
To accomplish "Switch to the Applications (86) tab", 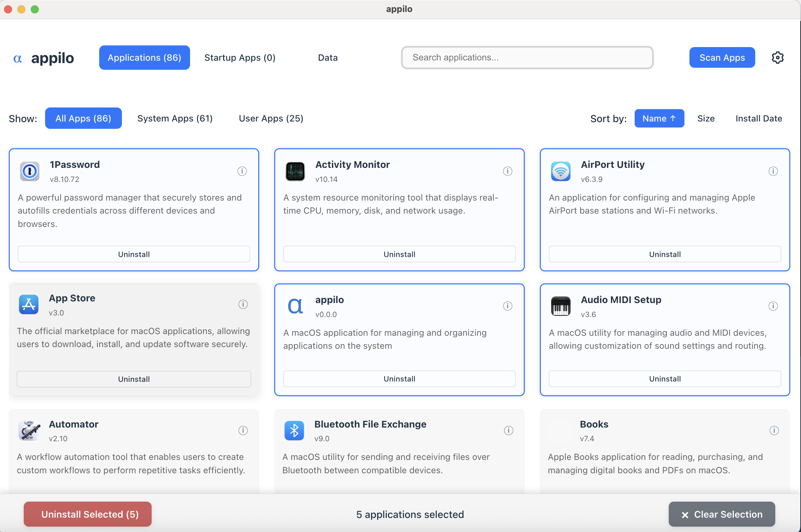I will tap(144, 58).
